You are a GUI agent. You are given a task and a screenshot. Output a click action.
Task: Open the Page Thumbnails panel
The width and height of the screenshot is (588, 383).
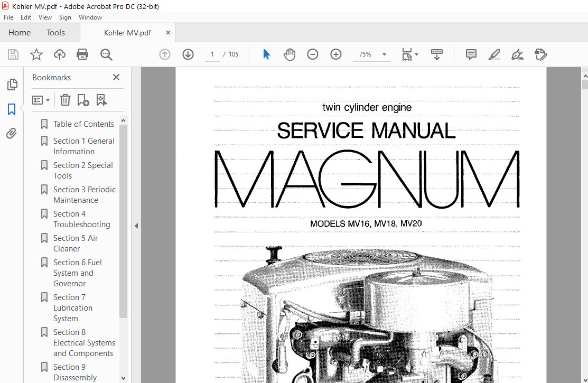(x=12, y=85)
